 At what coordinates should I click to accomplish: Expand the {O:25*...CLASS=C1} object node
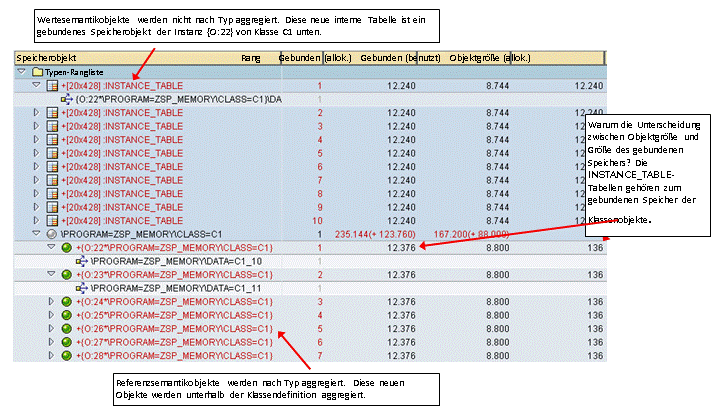point(51,315)
